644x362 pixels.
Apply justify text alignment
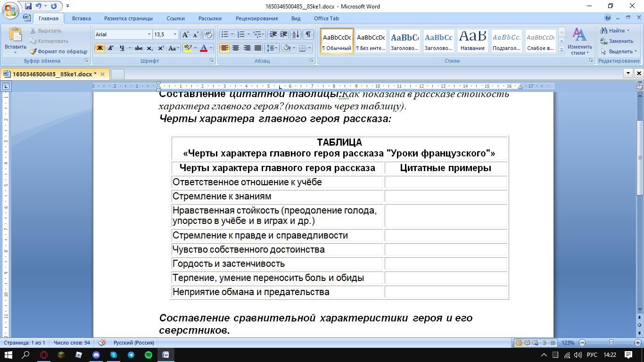pyautogui.click(x=258, y=48)
